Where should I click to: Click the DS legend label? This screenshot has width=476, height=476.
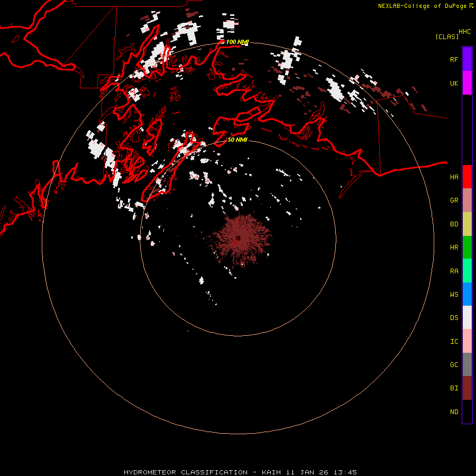(454, 318)
